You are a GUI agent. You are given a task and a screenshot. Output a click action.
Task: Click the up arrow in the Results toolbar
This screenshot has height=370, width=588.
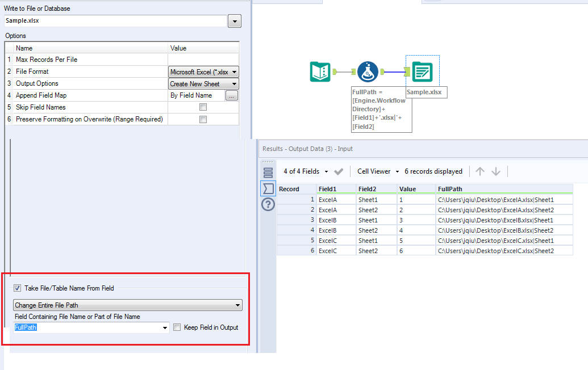(x=481, y=171)
